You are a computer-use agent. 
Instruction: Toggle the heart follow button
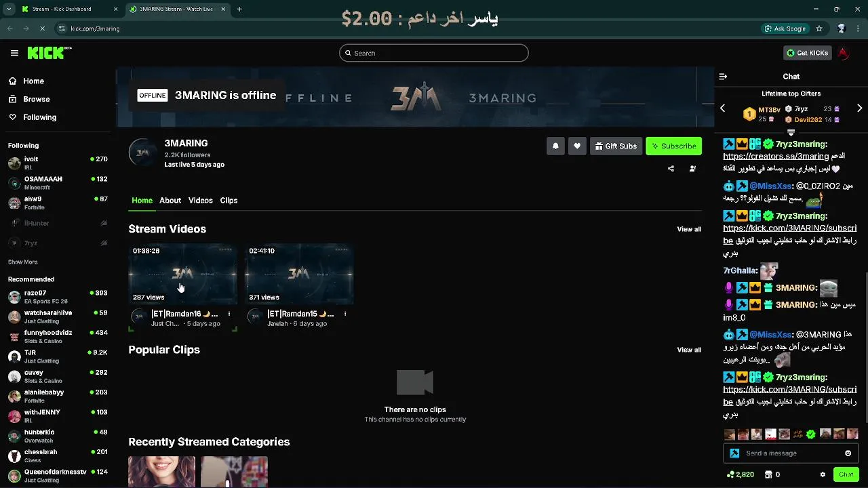pos(577,146)
